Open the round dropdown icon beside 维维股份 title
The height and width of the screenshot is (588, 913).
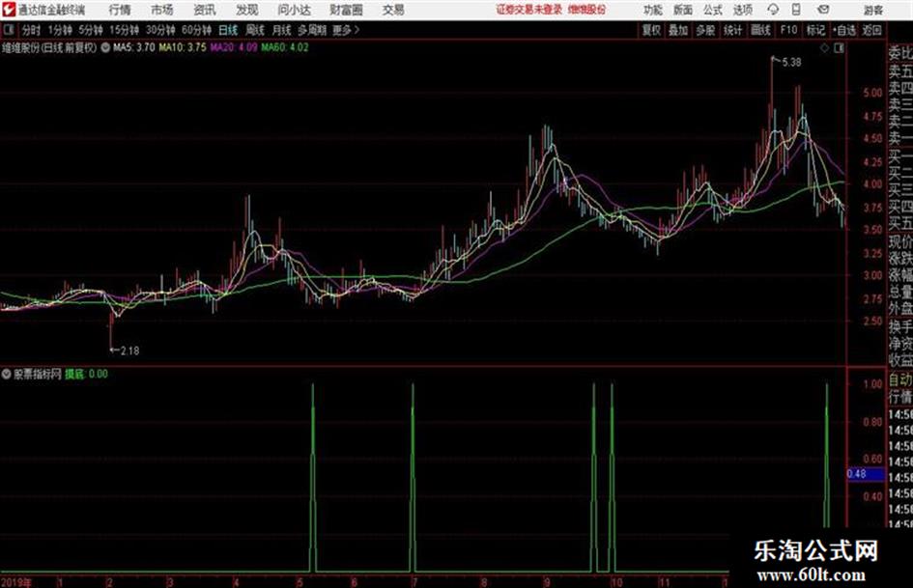click(x=105, y=47)
